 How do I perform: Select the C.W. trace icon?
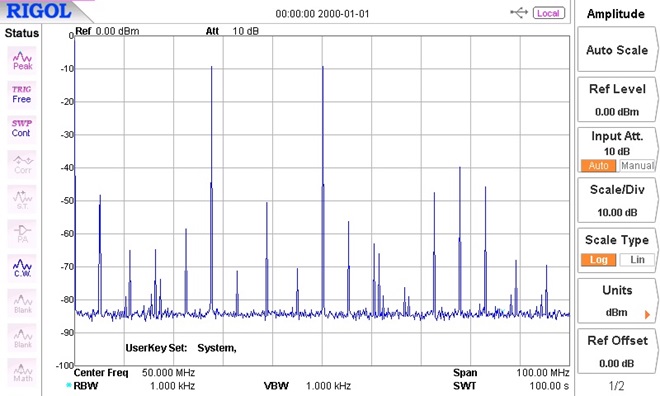pos(22,268)
